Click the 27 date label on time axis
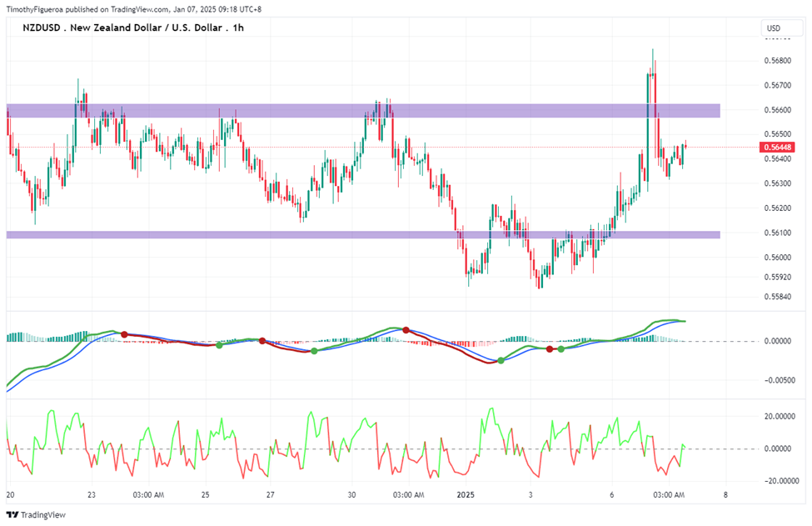Viewport: 812px width, 526px height. pyautogui.click(x=271, y=495)
